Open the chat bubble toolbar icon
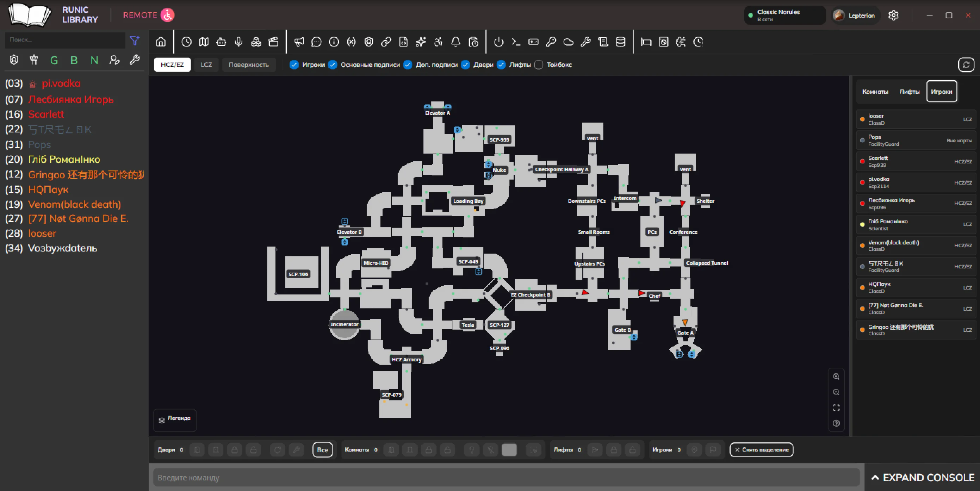Image resolution: width=980 pixels, height=491 pixels. pos(317,42)
